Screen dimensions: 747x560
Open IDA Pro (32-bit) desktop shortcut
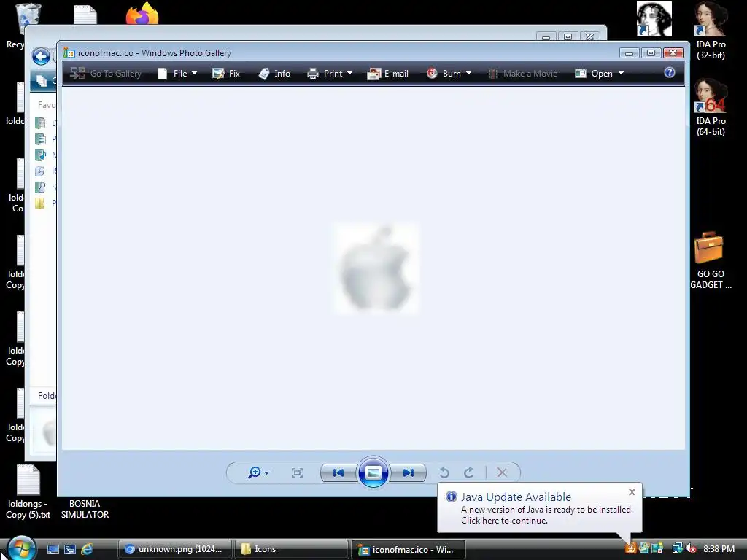[711, 31]
